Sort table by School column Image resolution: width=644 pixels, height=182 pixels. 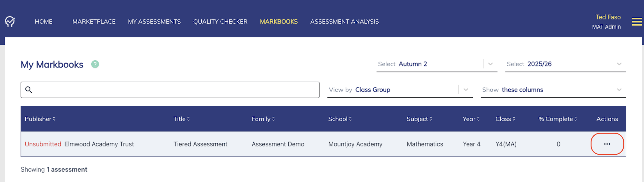coord(350,119)
